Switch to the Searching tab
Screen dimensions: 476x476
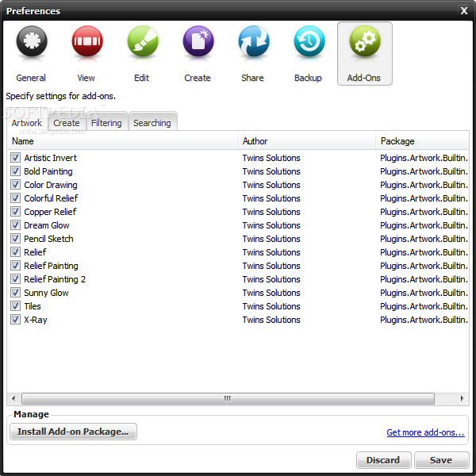tap(152, 123)
